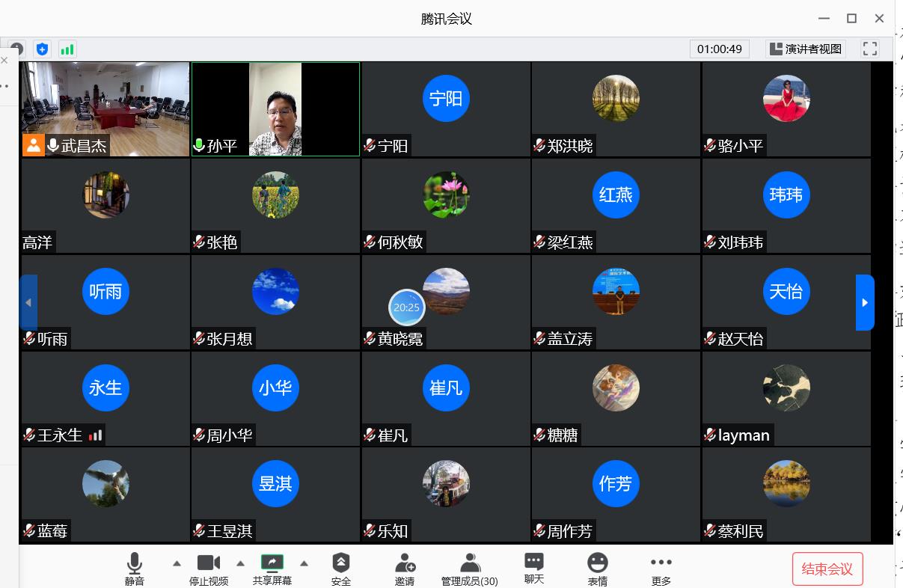Click the Invite (邀请) participants icon
The image size is (903, 588).
point(405,568)
